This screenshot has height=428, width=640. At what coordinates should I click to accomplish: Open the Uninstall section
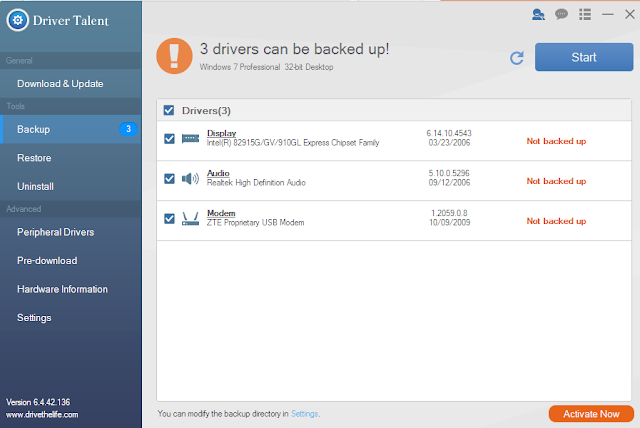[71, 186]
